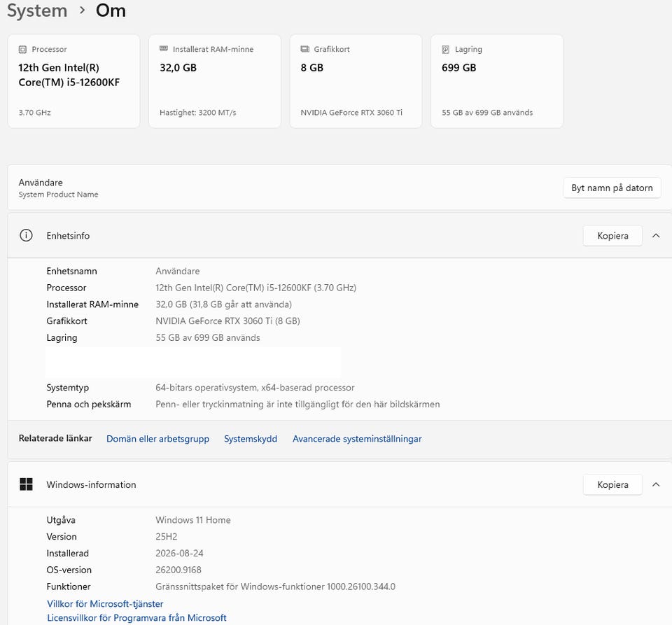Click the Om breadcrumb heading
Image resolution: width=672 pixels, height=625 pixels.
pyautogui.click(x=111, y=10)
